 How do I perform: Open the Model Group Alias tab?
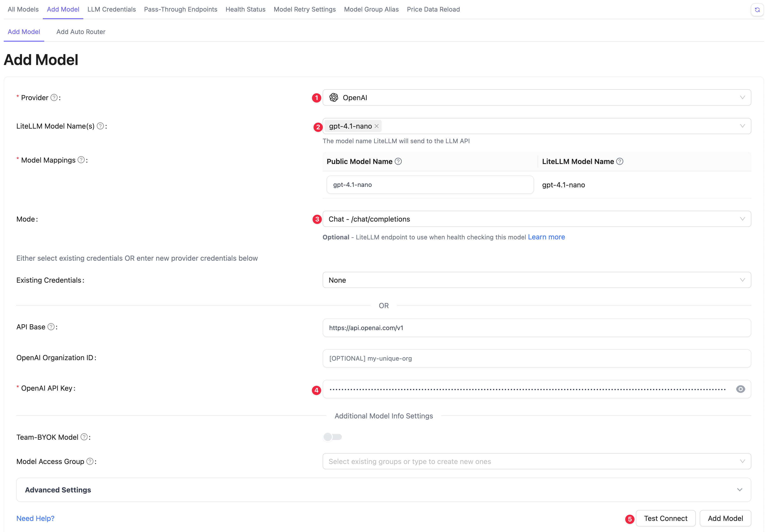pos(371,9)
